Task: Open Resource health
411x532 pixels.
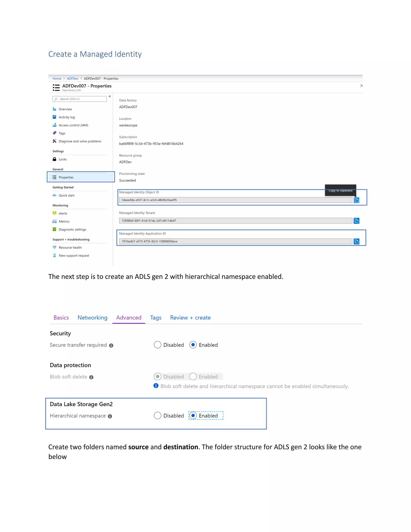Action: click(x=67, y=248)
